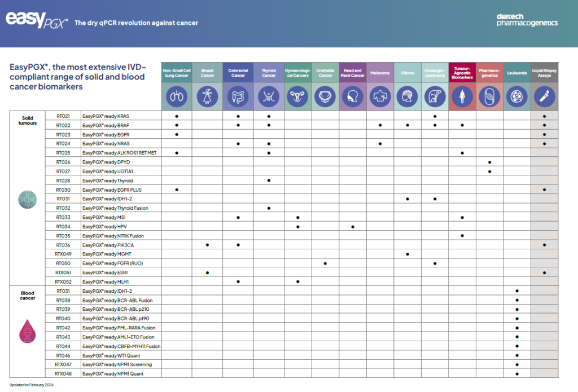Select the Breast Cancer ribbon figure icon
Image resolution: width=578 pixels, height=392 pixels.
pyautogui.click(x=207, y=97)
